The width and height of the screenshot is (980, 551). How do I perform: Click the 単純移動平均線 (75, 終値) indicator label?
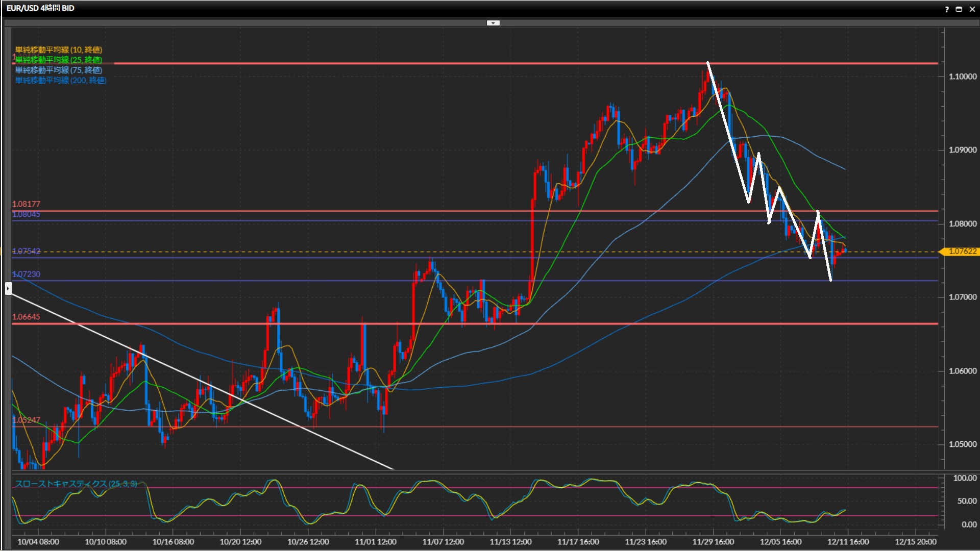(x=58, y=70)
